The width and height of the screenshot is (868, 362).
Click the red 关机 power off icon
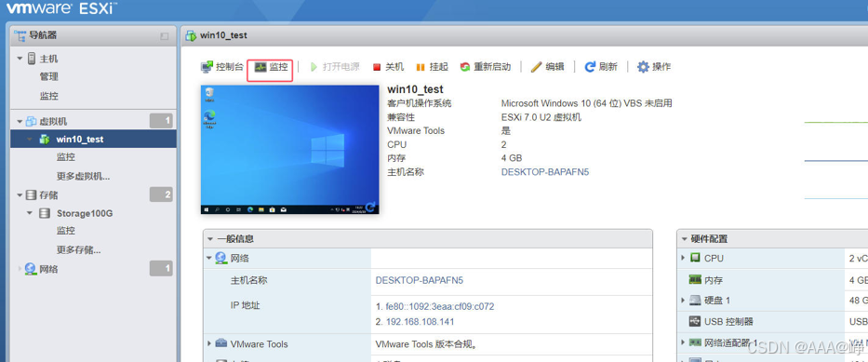(x=377, y=67)
